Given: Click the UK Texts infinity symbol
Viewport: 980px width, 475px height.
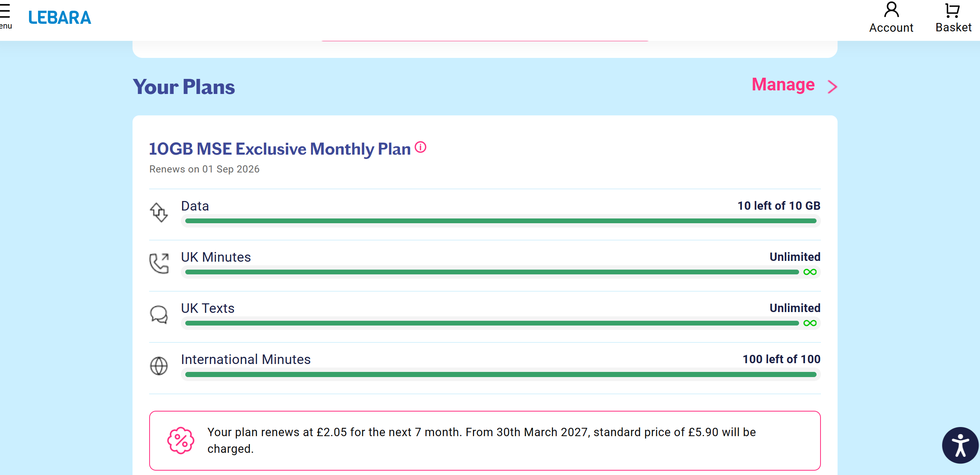Looking at the screenshot, I should [810, 323].
